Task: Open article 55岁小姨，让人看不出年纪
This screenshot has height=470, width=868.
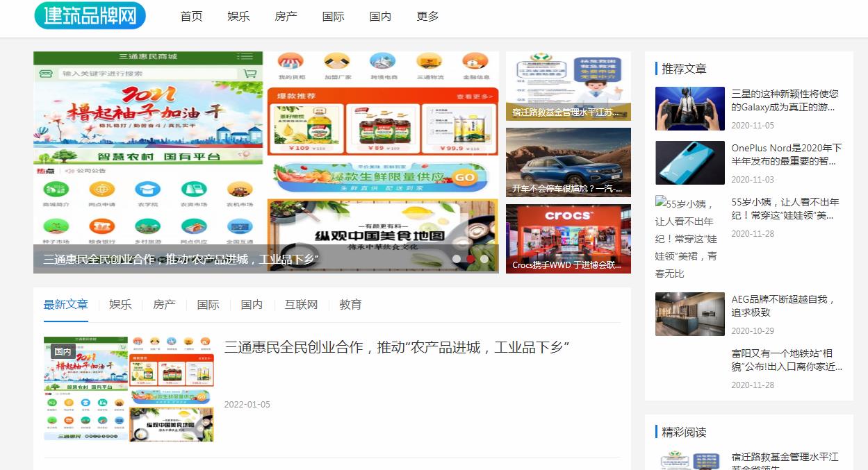Action: point(785,208)
